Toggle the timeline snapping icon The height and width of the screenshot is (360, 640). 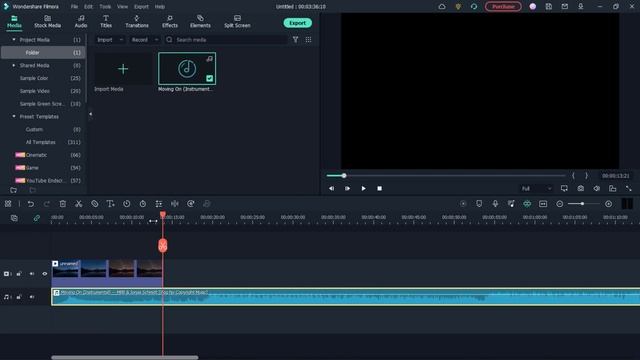click(527, 204)
